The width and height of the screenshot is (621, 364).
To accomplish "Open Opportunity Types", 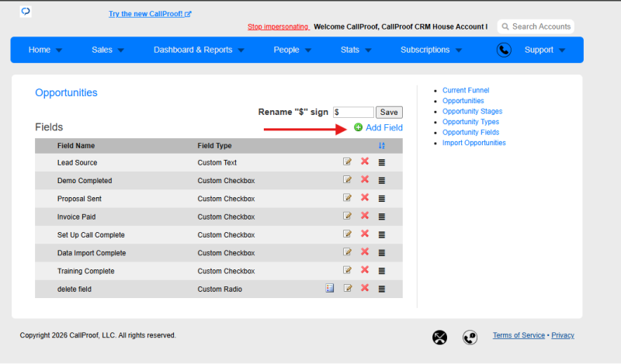I will pyautogui.click(x=470, y=122).
